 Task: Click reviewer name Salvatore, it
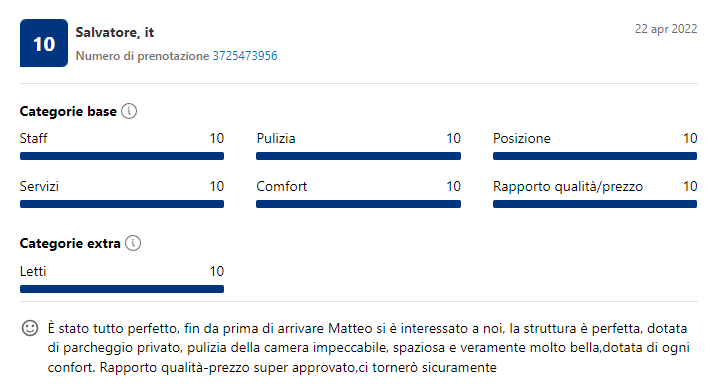coord(115,32)
